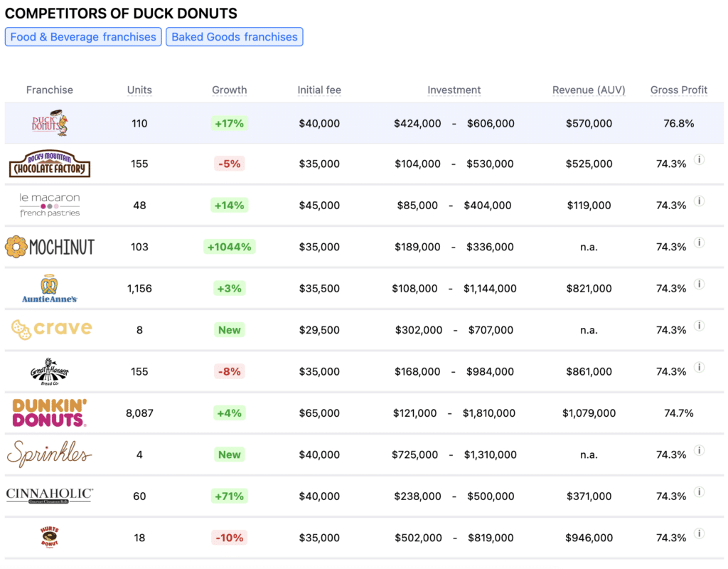Screen dimensions: 728x569
Task: Click the 76.8% gross profit value
Action: click(x=679, y=123)
